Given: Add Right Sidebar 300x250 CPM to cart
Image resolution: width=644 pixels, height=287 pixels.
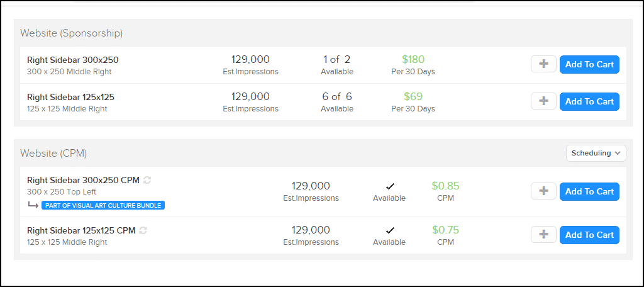Looking at the screenshot, I should [589, 191].
